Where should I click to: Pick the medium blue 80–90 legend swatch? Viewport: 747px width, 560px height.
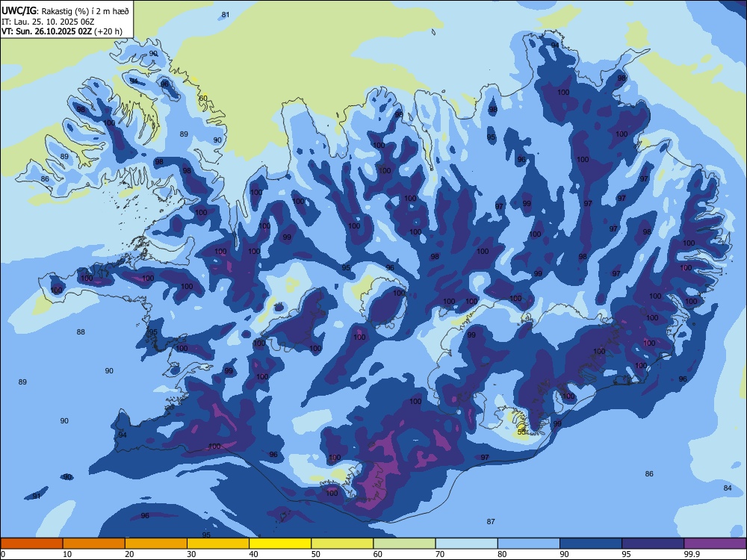coord(529,544)
